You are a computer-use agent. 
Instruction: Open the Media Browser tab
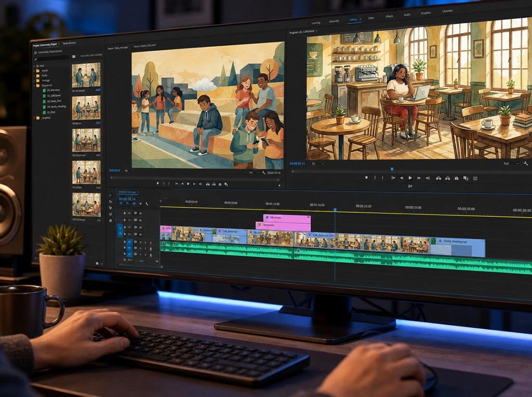pyautogui.click(x=69, y=43)
